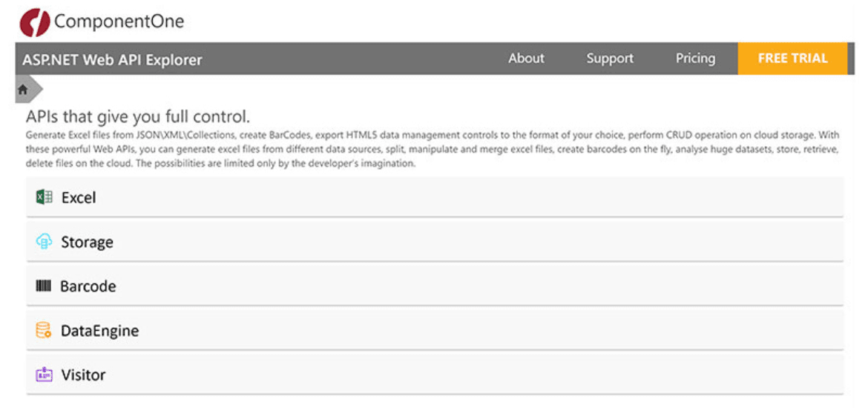The width and height of the screenshot is (868, 408).
Task: Expand the Storage API section label
Action: [87, 243]
